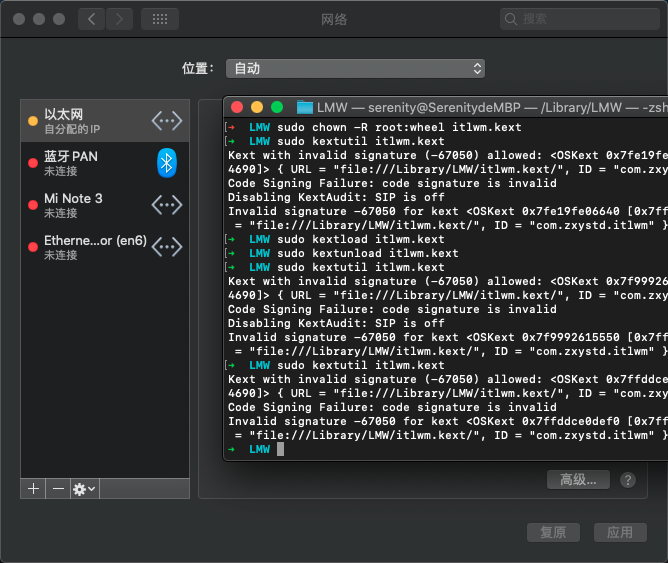Click the 应用 apply button

tap(620, 532)
